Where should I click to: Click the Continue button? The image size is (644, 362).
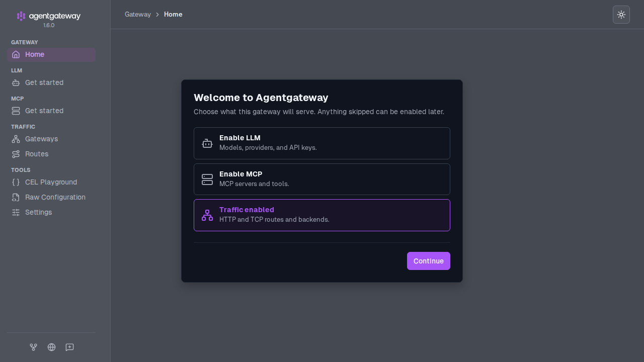tap(429, 261)
